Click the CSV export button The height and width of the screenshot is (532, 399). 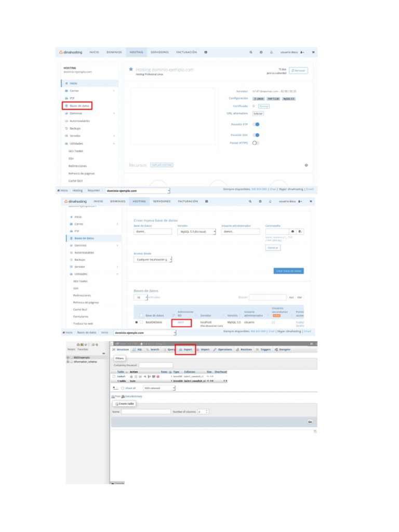[299, 298]
